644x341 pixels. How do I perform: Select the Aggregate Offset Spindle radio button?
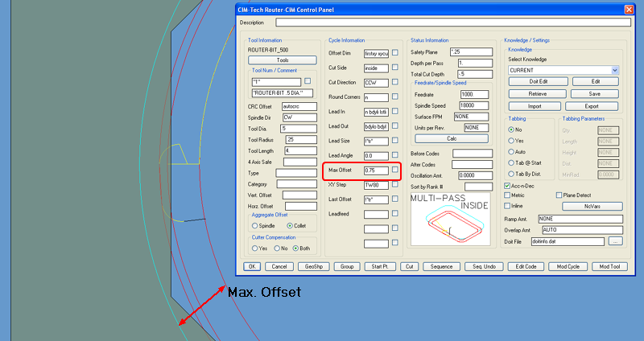(254, 226)
